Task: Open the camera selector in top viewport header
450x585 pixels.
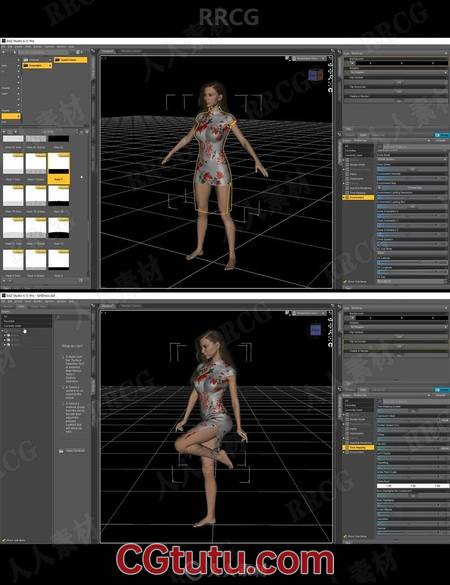Action: 308,59
